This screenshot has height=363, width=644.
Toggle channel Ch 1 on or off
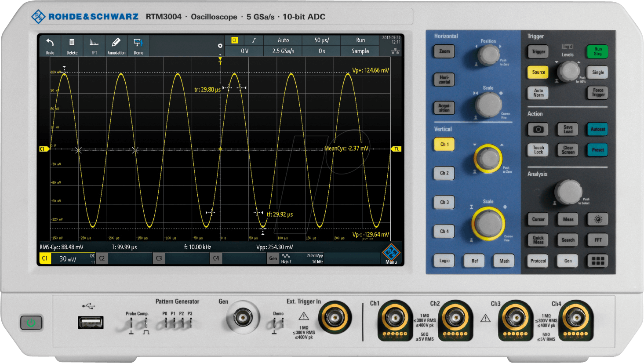click(444, 145)
